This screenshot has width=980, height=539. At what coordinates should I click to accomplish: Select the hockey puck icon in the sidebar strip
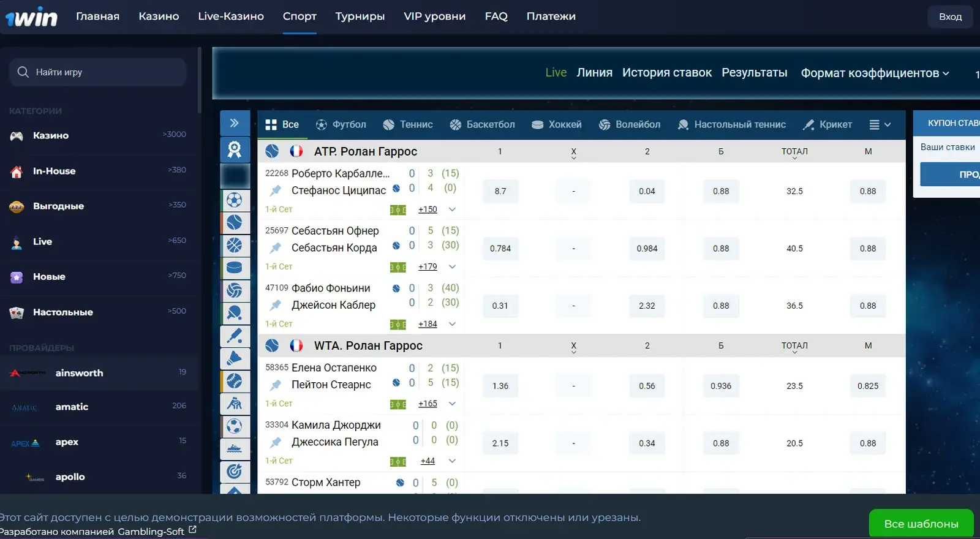(235, 268)
